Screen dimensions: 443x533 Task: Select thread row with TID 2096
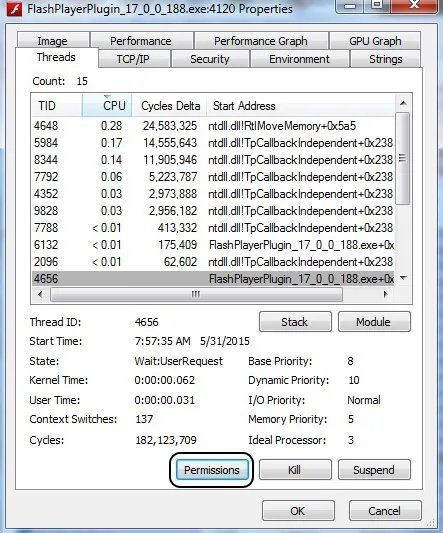pos(213,262)
